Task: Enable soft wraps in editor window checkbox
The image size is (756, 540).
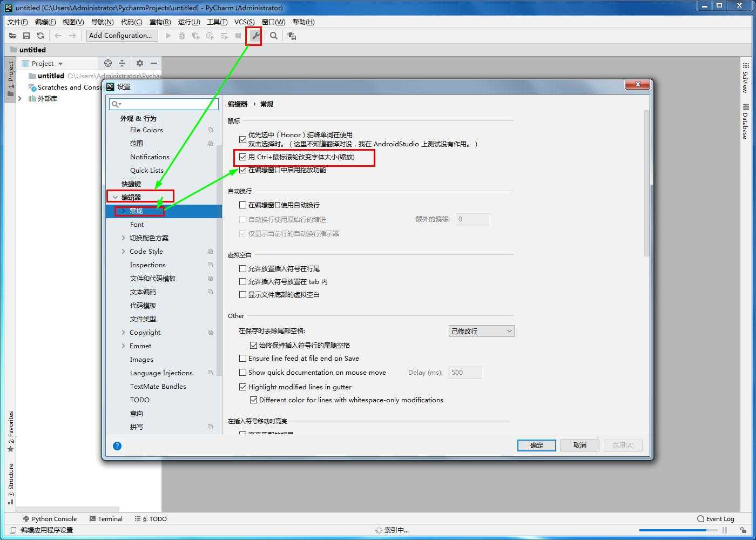Action: 243,205
